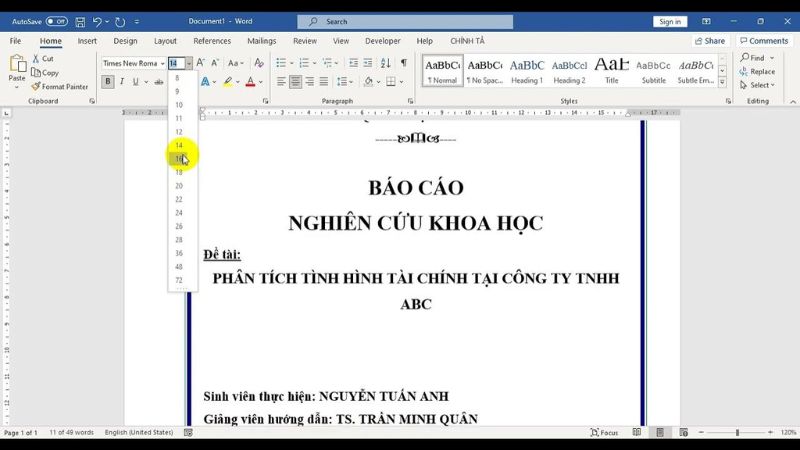
Task: Activate the Format Painter
Action: click(x=60, y=87)
